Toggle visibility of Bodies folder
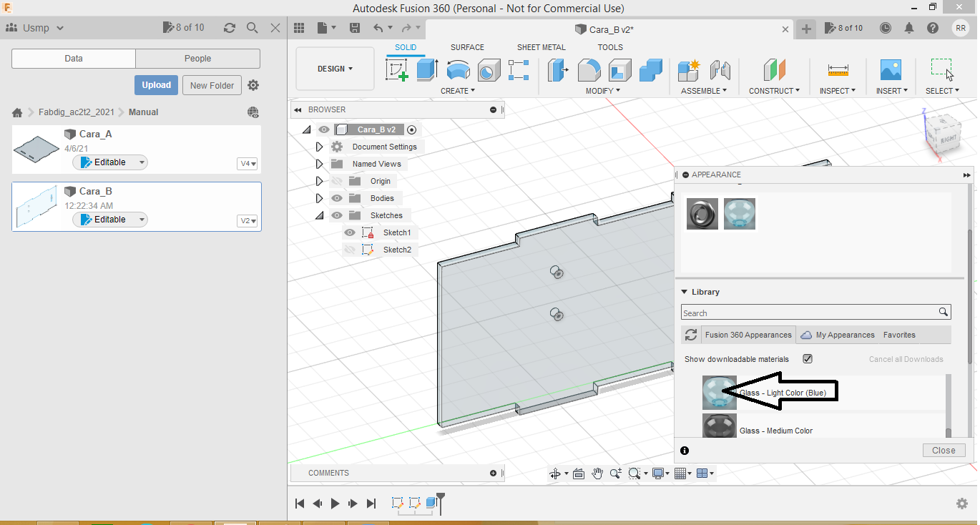Screen dimensions: 980x525 (337, 198)
